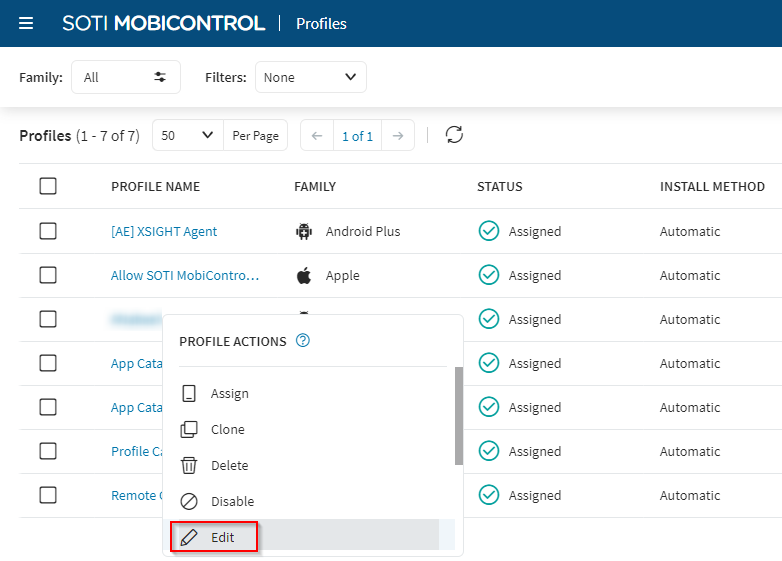Open the hamburger main menu
Image resolution: width=782 pixels, height=561 pixels.
tap(26, 23)
